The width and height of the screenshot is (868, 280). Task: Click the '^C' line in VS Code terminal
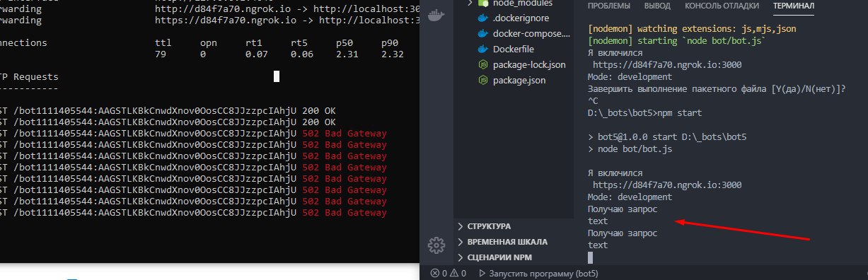[594, 101]
